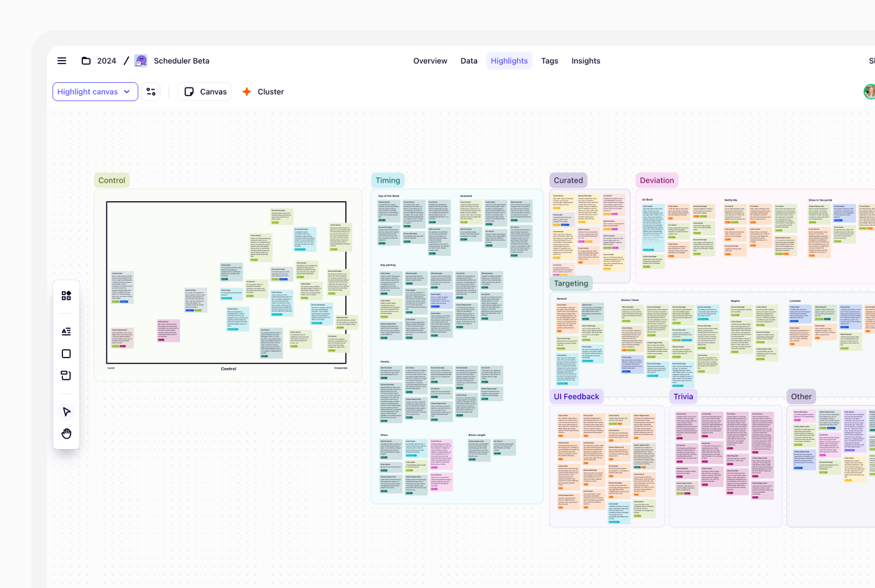This screenshot has height=588, width=875.
Task: Click the Go Back heading in Deviation
Action: [x=647, y=199]
